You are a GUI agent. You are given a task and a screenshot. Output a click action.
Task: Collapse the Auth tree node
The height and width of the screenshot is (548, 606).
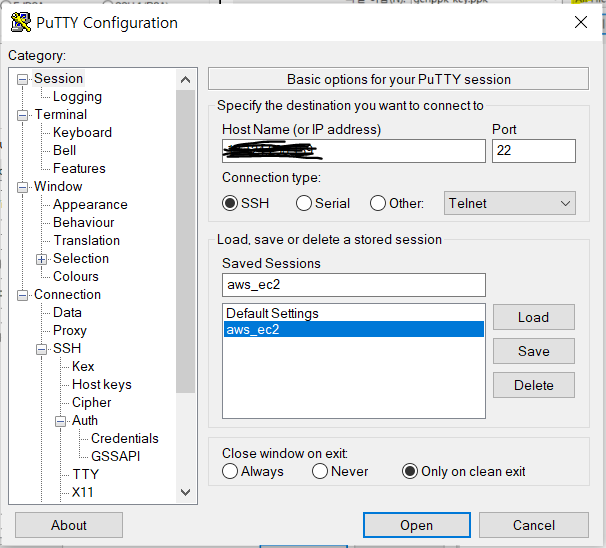click(x=60, y=421)
